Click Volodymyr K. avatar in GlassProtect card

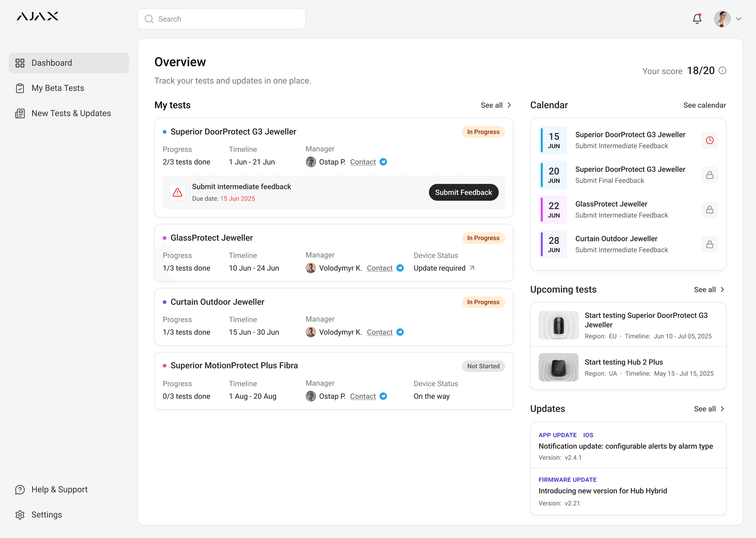[x=311, y=268]
